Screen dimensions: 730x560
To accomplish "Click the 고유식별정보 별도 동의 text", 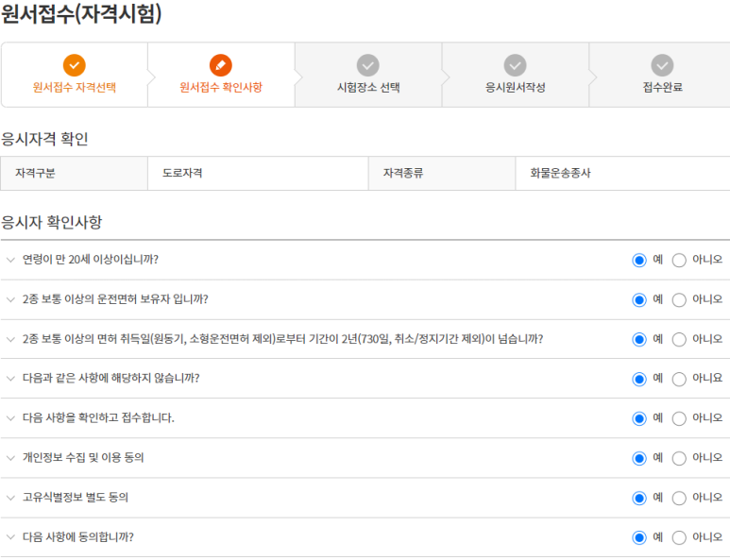I will 75,497.
